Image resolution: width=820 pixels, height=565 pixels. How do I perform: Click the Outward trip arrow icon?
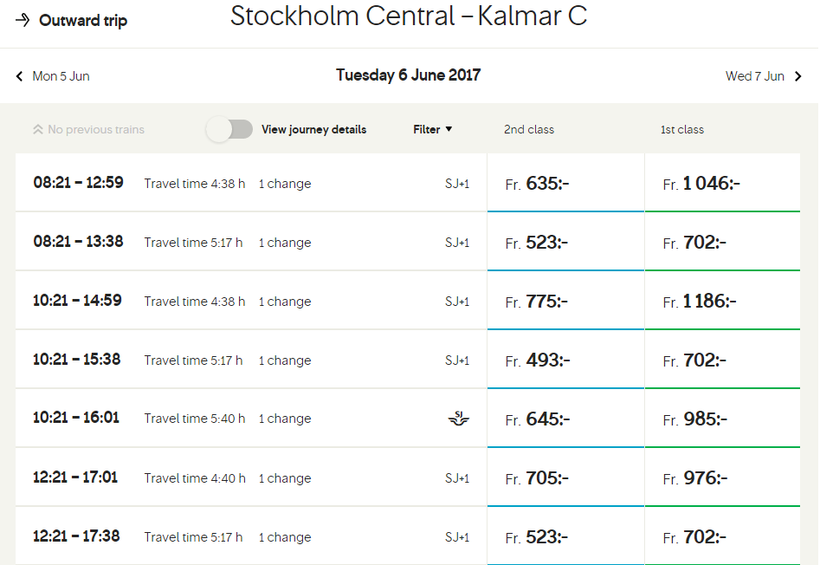pos(23,21)
